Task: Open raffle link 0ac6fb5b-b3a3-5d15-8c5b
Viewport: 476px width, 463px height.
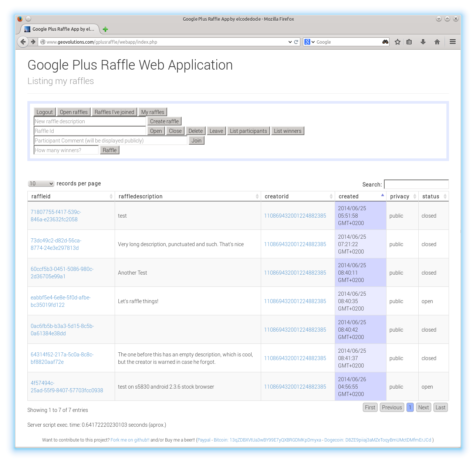Action: (x=62, y=329)
